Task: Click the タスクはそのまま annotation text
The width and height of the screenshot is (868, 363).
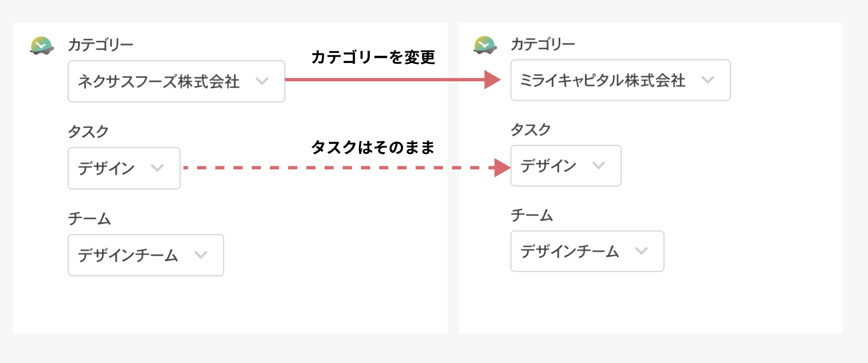Action: coord(373,148)
